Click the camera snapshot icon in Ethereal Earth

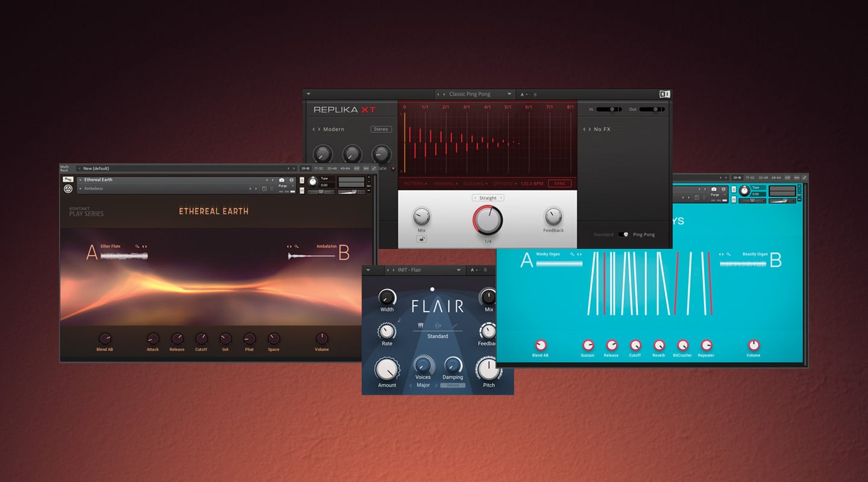tap(281, 180)
